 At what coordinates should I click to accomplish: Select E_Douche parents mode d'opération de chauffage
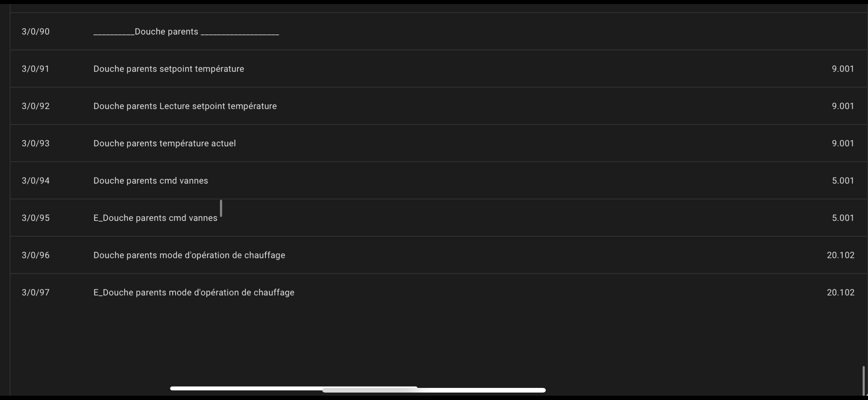pyautogui.click(x=439, y=292)
